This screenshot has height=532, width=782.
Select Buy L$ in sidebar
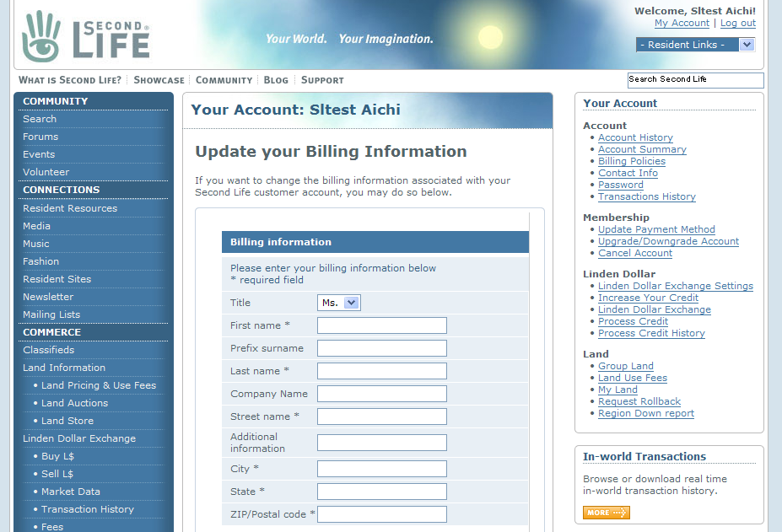[x=57, y=456]
